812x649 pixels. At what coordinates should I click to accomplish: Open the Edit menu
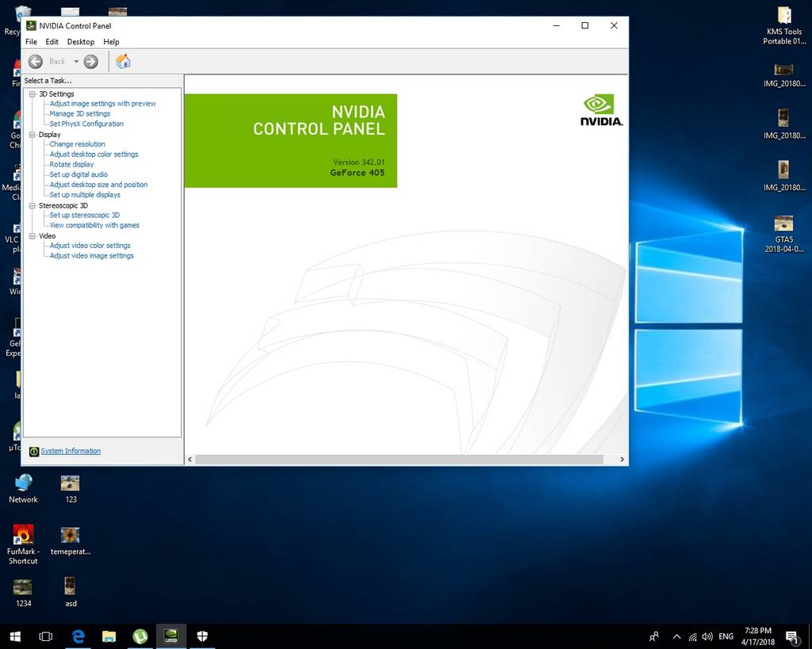52,41
